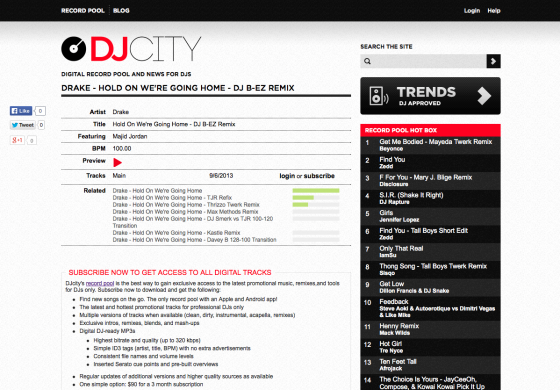Screen dimensions: 560x390
Task: Play the track preview with red triangle
Action: [x=118, y=162]
